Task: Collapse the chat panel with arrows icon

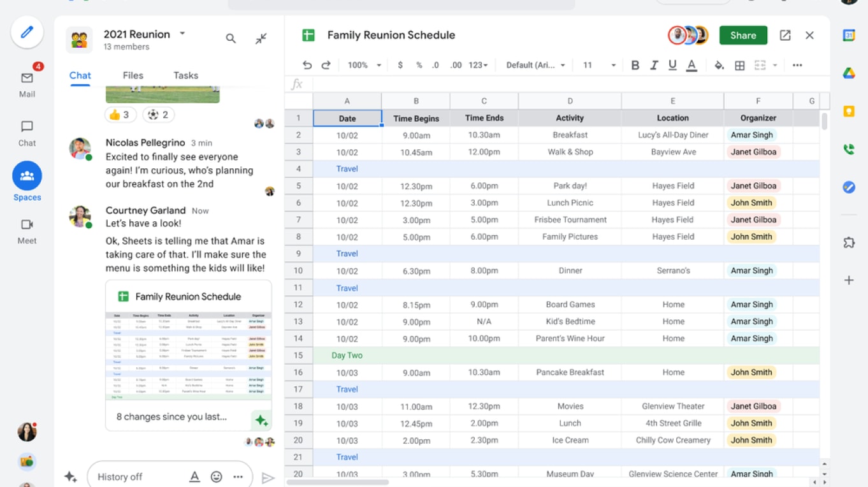Action: 261,39
